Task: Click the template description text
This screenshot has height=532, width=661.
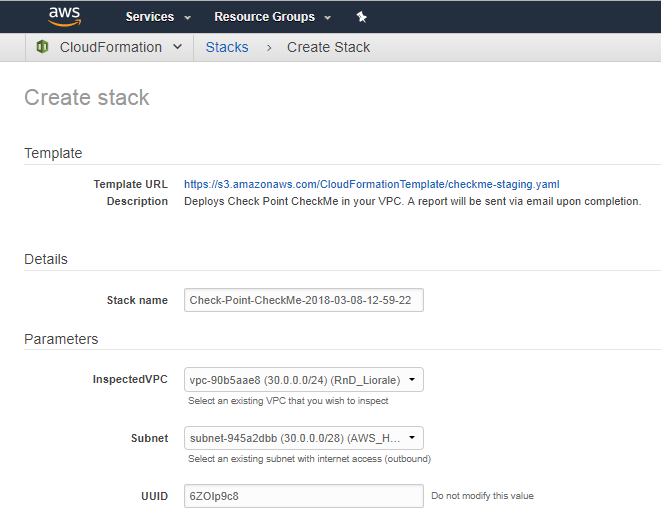Action: [412, 202]
